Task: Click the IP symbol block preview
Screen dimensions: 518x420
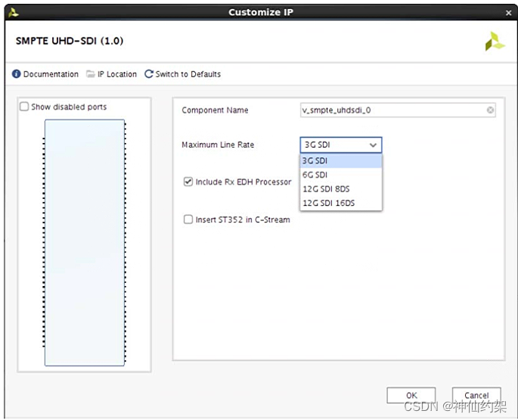Action: point(85,243)
